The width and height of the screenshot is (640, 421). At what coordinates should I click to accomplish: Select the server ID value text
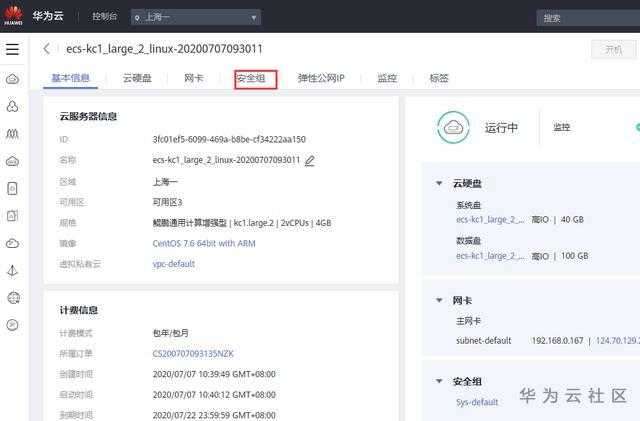(x=229, y=139)
